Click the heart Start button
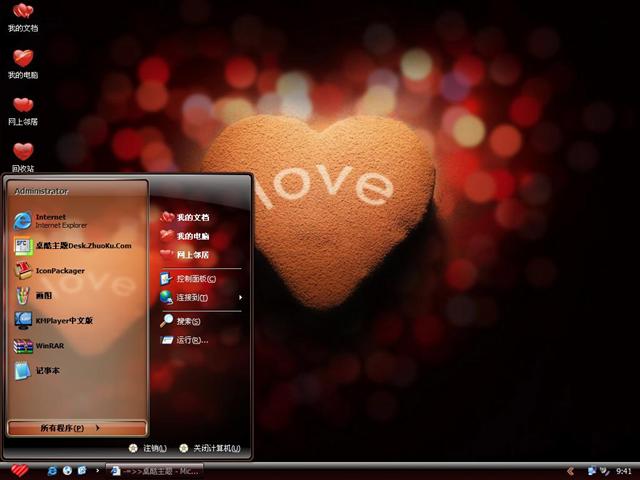The image size is (640, 480). (x=19, y=471)
